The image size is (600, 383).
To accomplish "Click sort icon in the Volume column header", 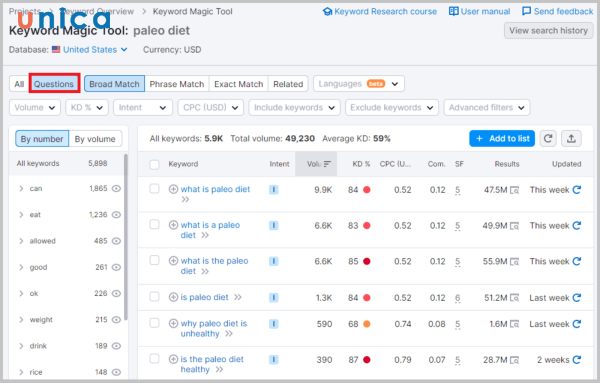I will point(327,164).
